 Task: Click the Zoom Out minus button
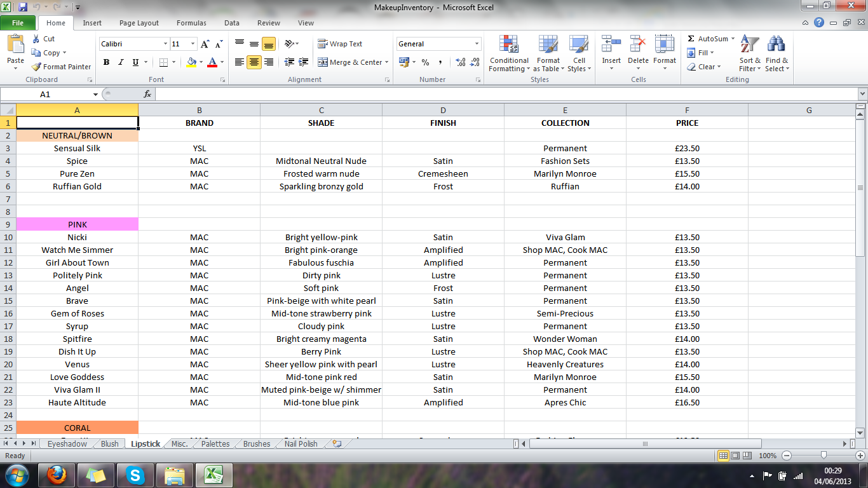787,456
